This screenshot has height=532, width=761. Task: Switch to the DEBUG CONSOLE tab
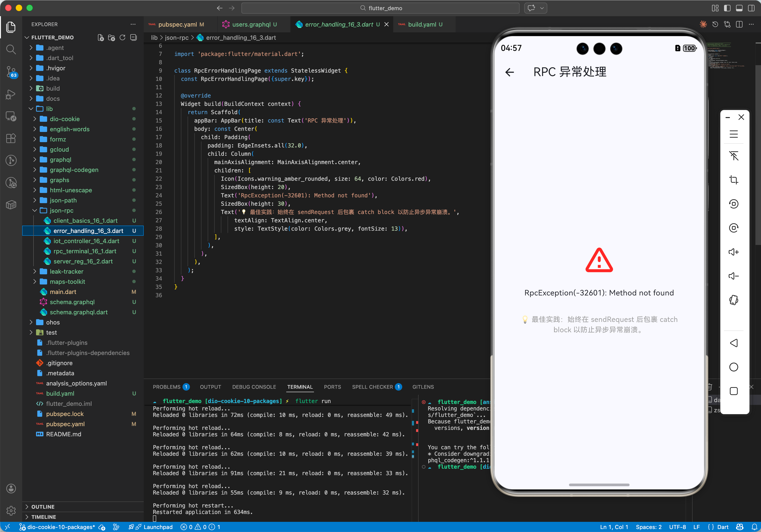254,387
